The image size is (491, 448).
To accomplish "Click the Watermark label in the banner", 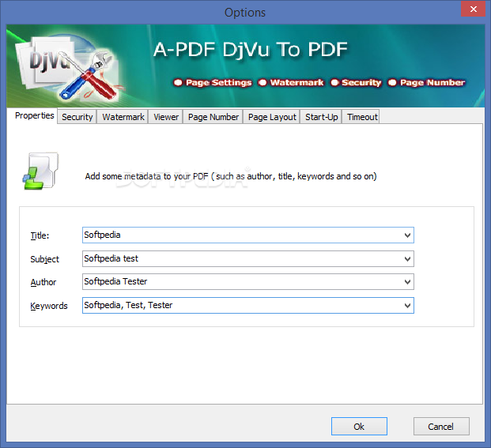I will pos(296,83).
